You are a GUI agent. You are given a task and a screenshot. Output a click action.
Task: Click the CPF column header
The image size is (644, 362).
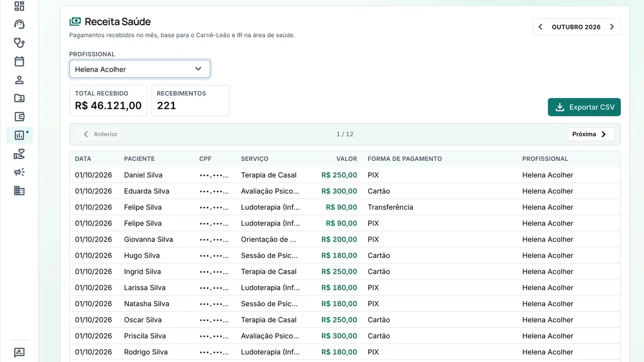pos(206,159)
